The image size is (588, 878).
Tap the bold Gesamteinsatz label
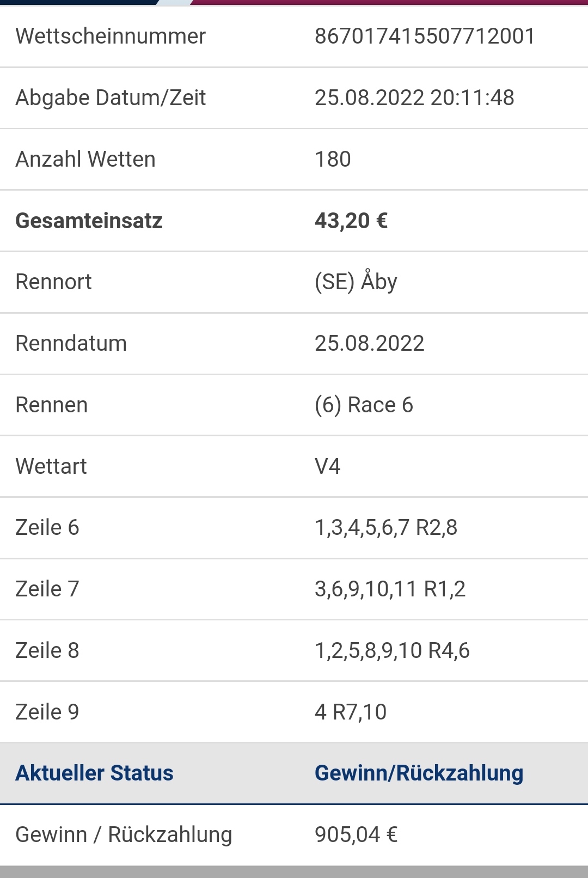[x=89, y=221]
